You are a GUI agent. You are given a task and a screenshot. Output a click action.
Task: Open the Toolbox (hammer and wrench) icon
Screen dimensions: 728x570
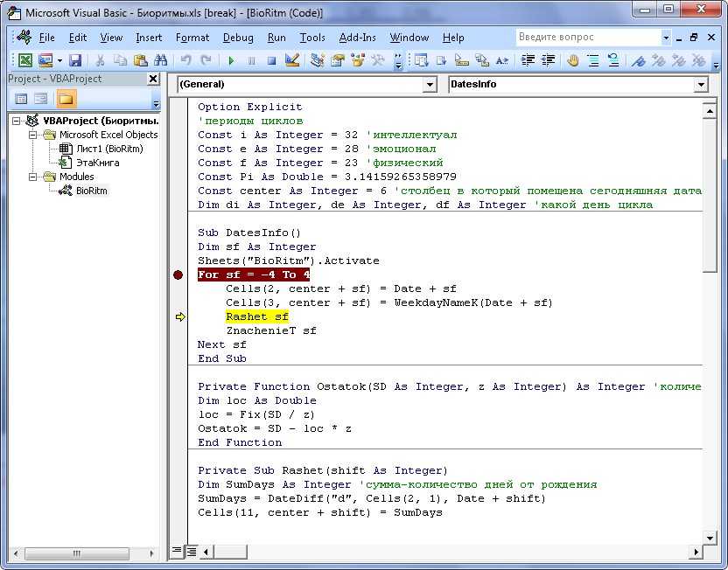[378, 60]
